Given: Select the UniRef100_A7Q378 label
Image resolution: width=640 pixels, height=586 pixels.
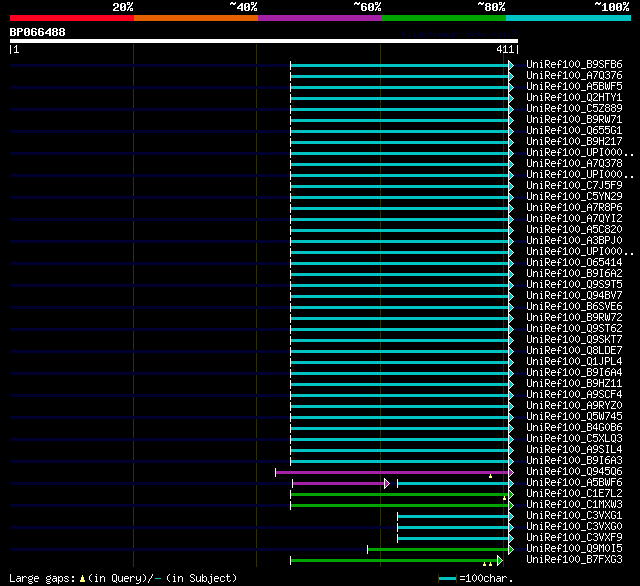Looking at the screenshot, I should (x=574, y=164).
